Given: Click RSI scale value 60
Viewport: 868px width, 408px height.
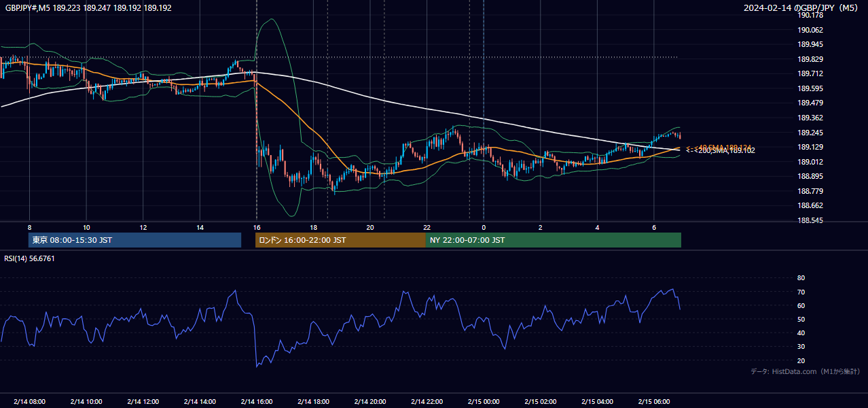Looking at the screenshot, I should tap(801, 305).
